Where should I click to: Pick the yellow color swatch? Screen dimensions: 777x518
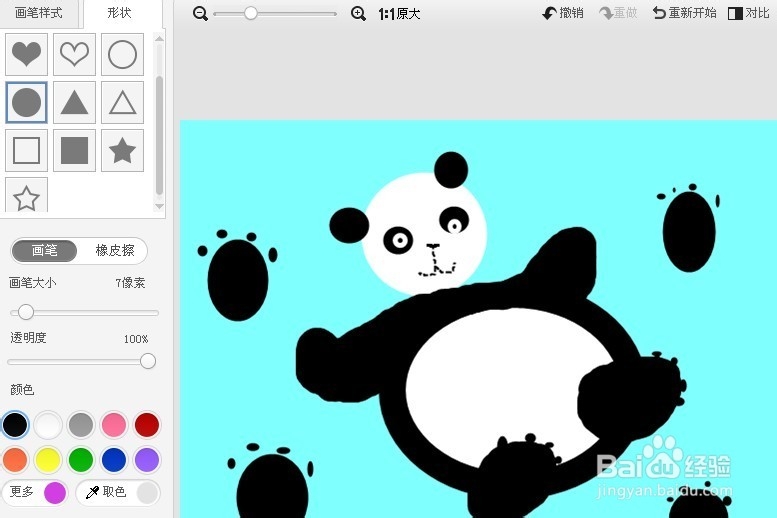point(48,460)
